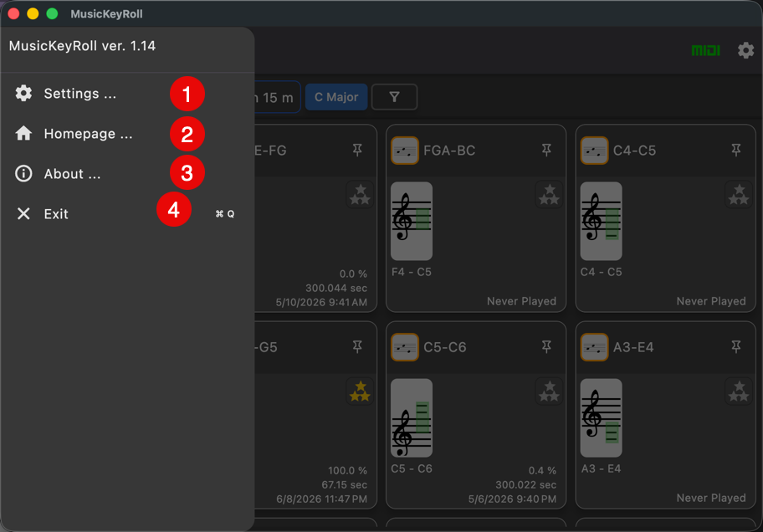Open Settings from the side menu

point(126,94)
